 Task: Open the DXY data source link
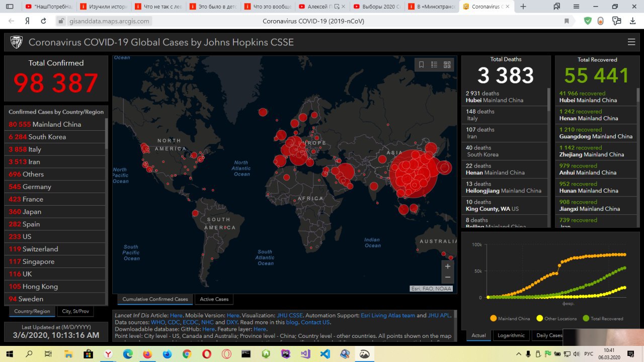232,322
